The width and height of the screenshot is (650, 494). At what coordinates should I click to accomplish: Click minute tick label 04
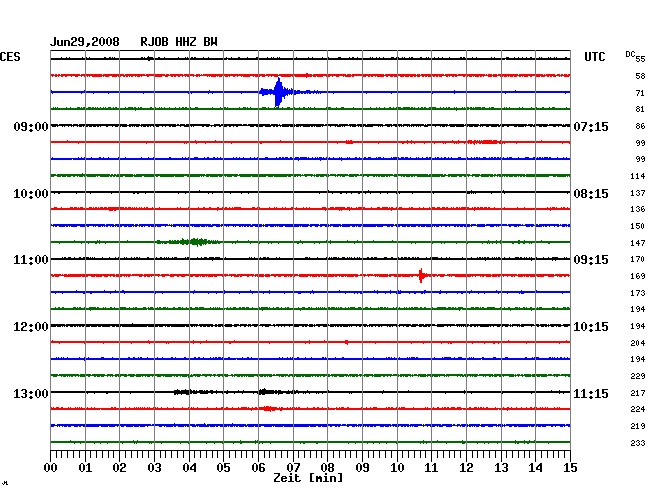(x=189, y=467)
